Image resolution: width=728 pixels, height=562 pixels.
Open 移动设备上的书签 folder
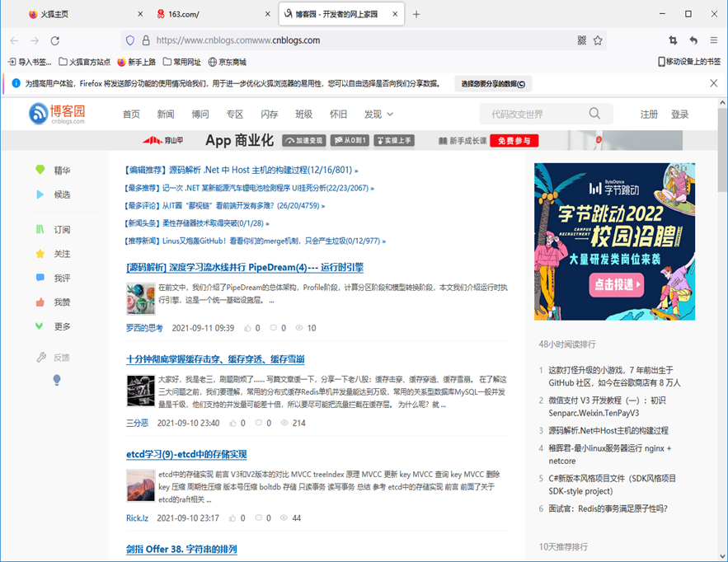[689, 62]
